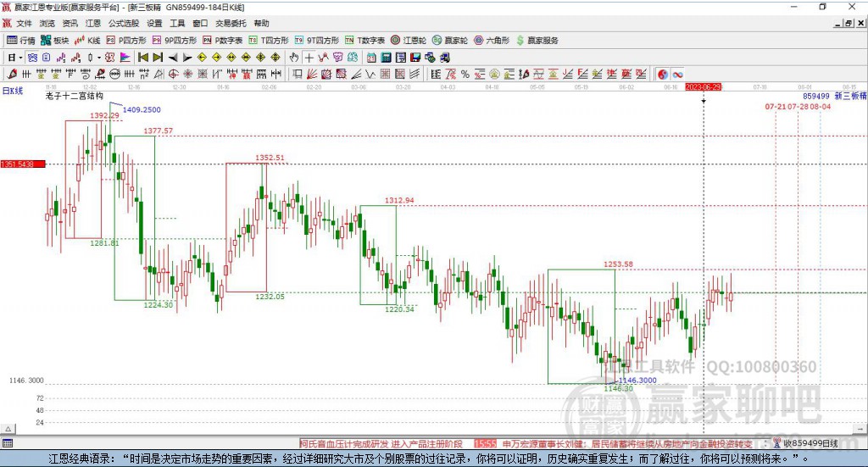
Task: Expand the 日 period dropdown arrow
Action: pos(19,58)
